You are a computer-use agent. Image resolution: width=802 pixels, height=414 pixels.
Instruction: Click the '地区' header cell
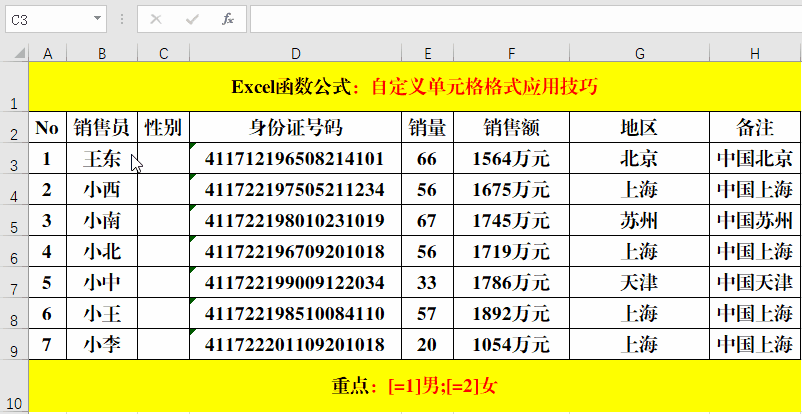pyautogui.click(x=639, y=127)
